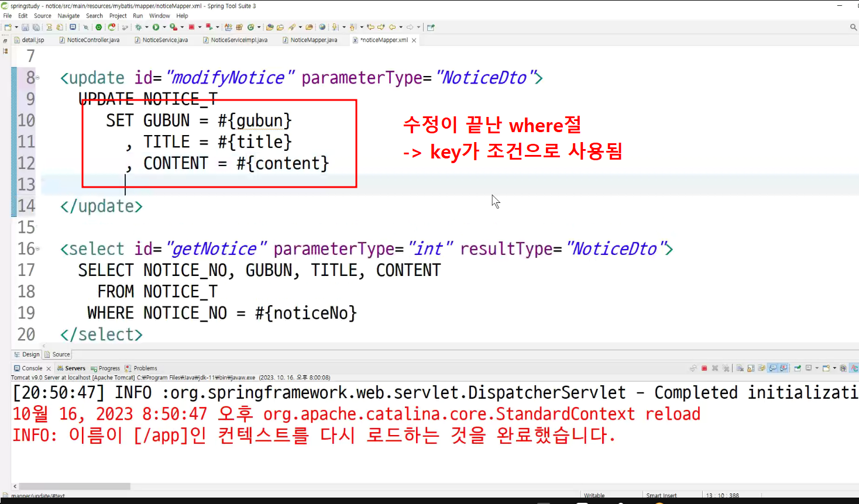Click Remove All Terminated Launches icon
The height and width of the screenshot is (504, 859).
[x=726, y=368]
